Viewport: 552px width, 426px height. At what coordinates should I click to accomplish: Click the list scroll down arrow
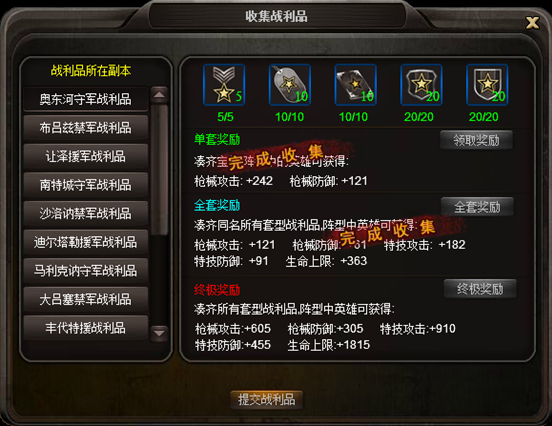(x=159, y=333)
